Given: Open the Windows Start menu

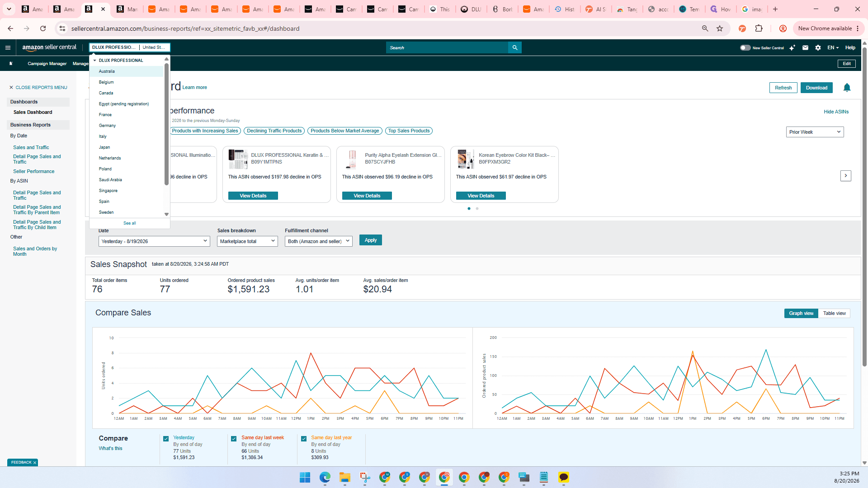Looking at the screenshot, I should [x=305, y=477].
